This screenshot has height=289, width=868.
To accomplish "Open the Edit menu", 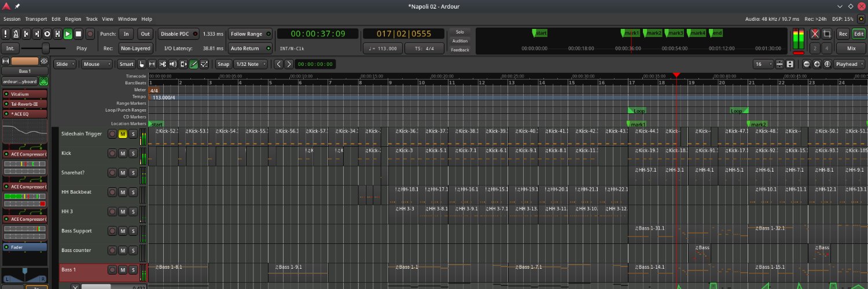I will (56, 19).
